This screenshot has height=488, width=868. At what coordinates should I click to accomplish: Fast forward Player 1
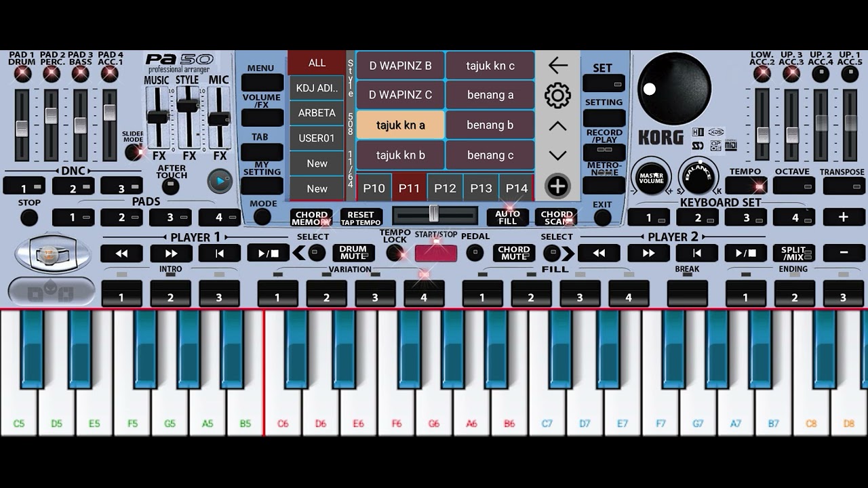click(171, 253)
